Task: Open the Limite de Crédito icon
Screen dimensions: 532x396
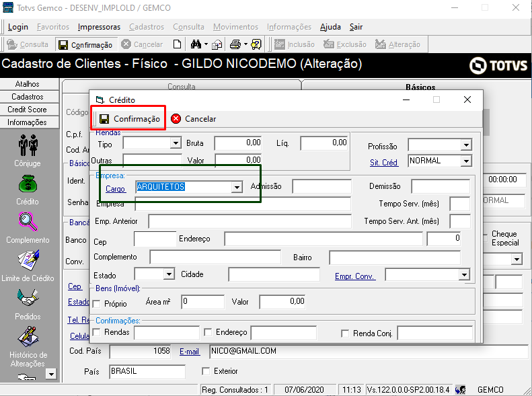Action: (x=28, y=260)
